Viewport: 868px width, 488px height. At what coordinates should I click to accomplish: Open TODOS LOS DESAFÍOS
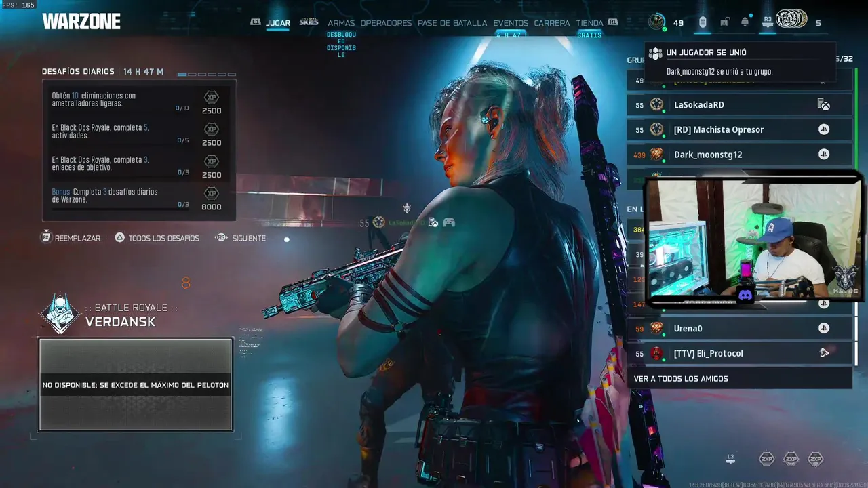(157, 238)
